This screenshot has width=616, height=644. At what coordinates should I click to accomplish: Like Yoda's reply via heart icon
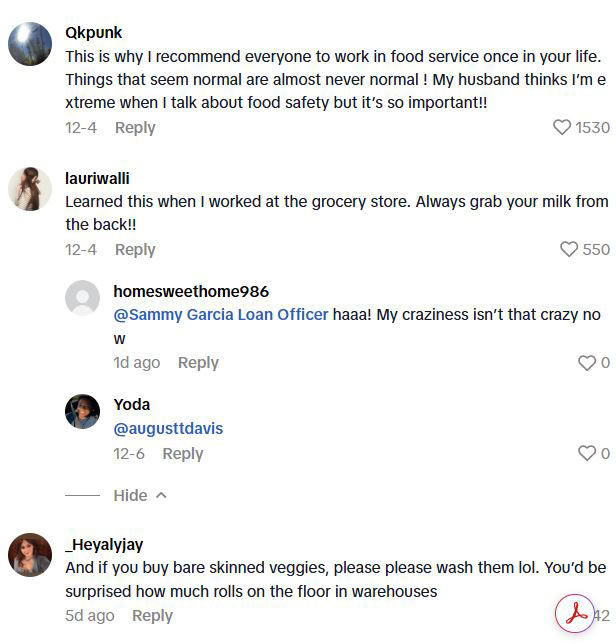[x=587, y=454]
